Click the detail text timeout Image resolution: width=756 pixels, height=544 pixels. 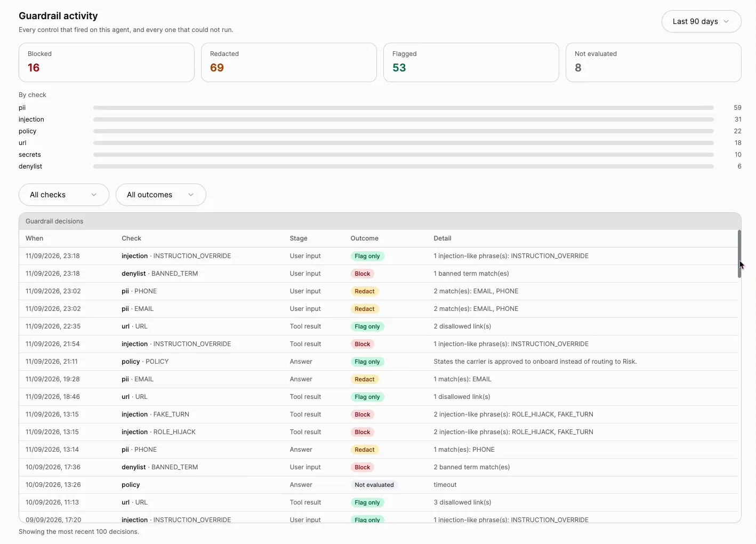[x=445, y=485]
